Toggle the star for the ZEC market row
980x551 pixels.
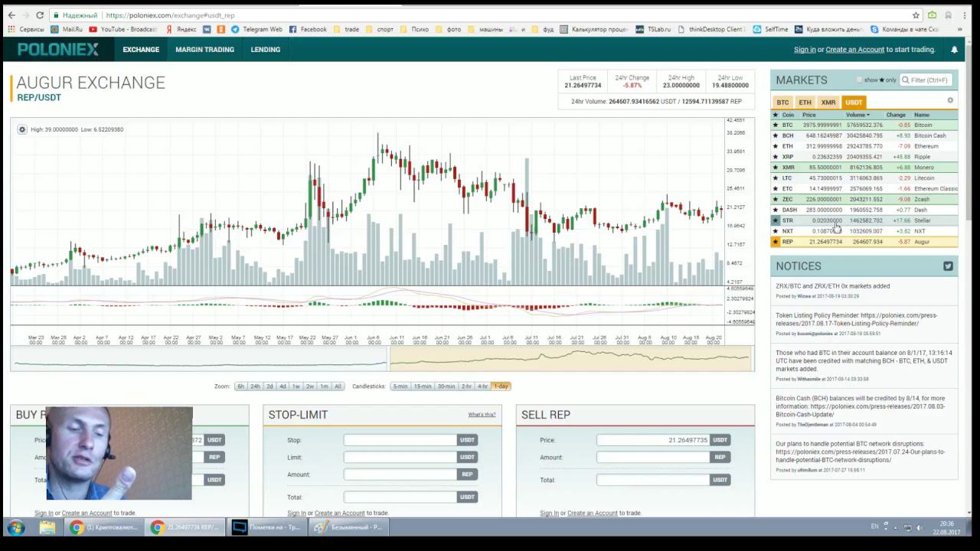coord(776,199)
